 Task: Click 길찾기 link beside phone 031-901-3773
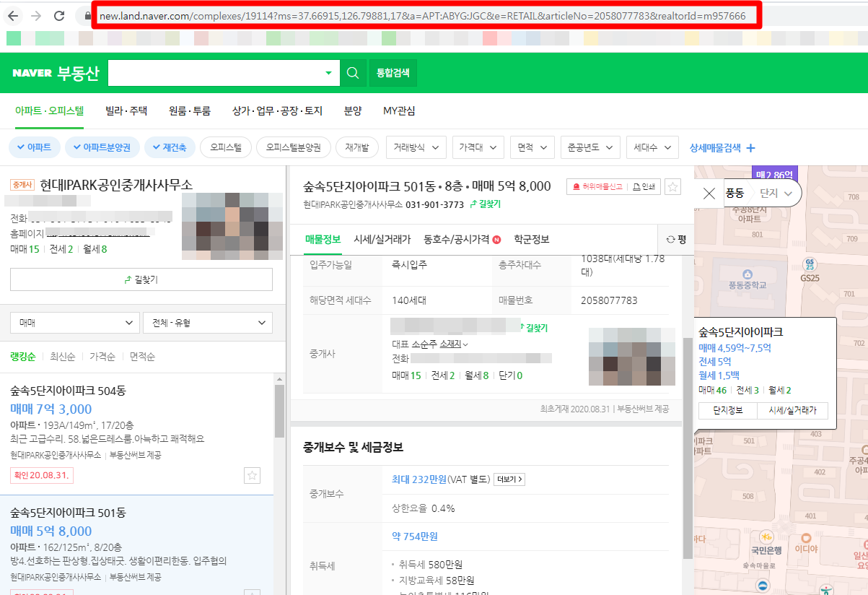point(485,204)
